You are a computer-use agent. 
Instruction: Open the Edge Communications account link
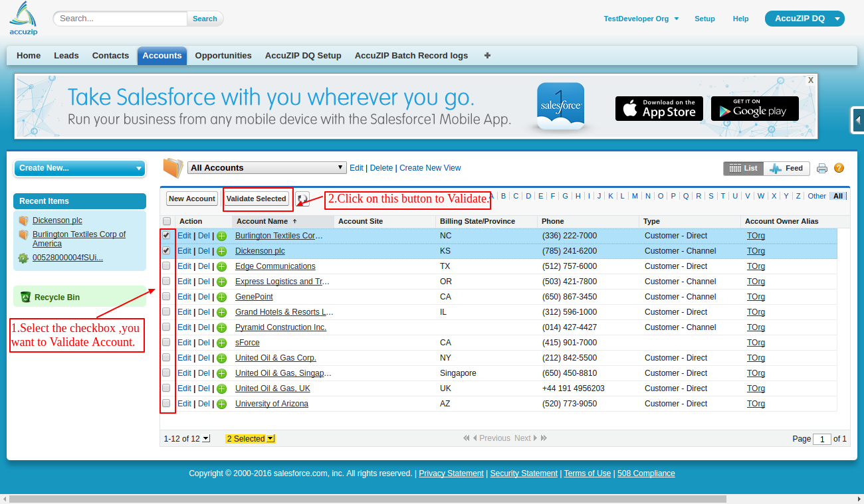[x=275, y=266]
